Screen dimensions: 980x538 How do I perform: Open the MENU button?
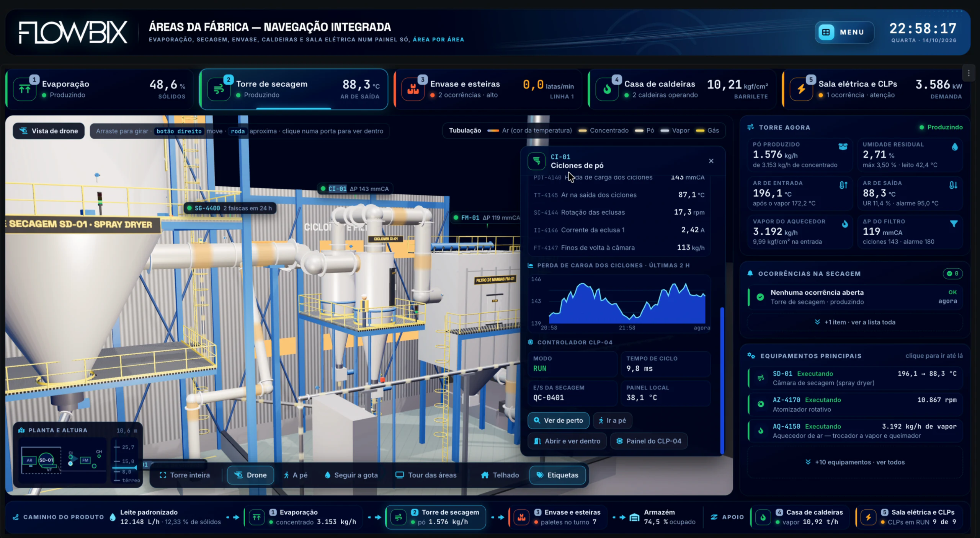[x=844, y=32]
